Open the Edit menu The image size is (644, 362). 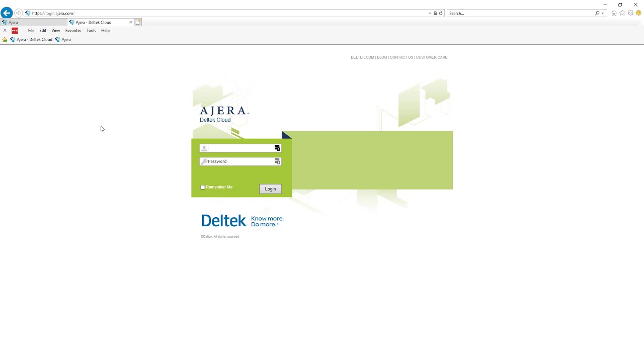[x=43, y=31]
